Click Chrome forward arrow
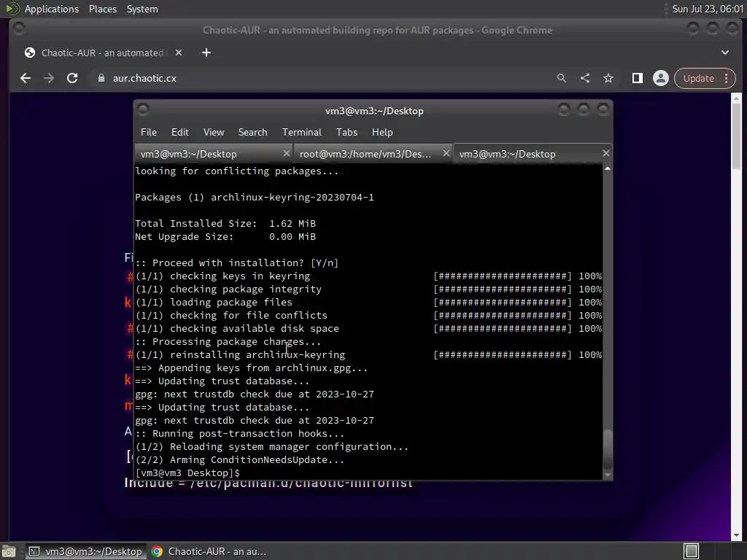This screenshot has width=747, height=560. (x=49, y=78)
